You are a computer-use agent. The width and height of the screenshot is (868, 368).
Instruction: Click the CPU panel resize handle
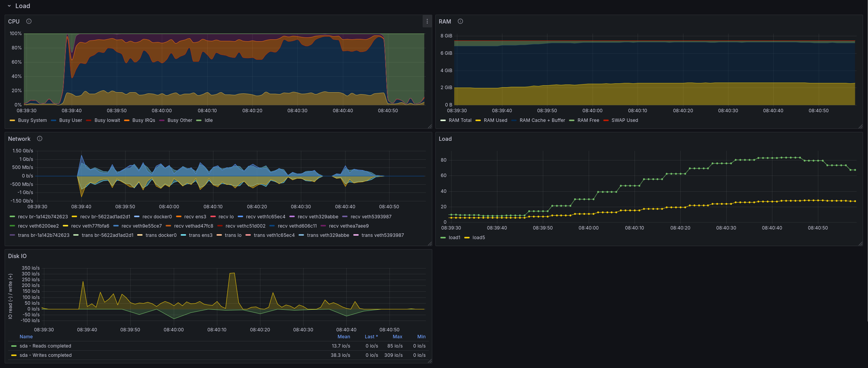[x=430, y=127]
